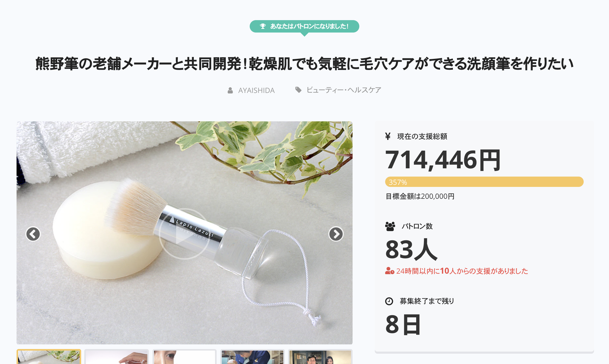Select the fifth thumbnail showing two people
Viewport: 609px width, 364px height.
(x=320, y=357)
